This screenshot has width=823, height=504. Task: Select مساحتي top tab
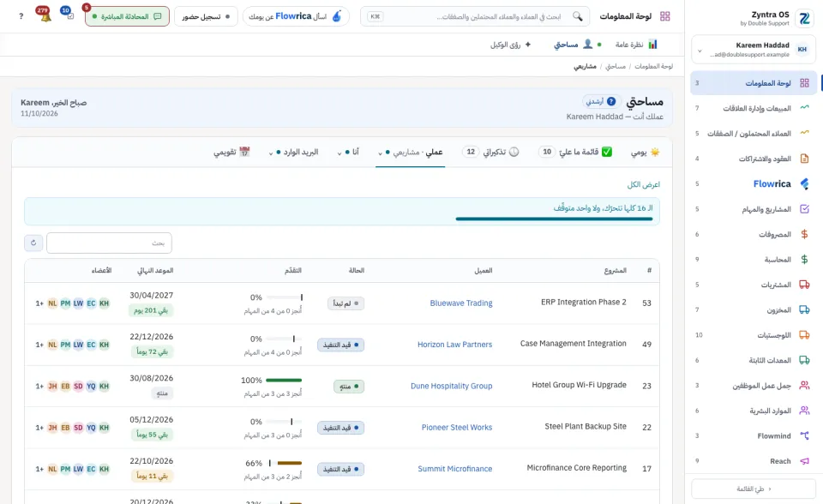[577, 45]
